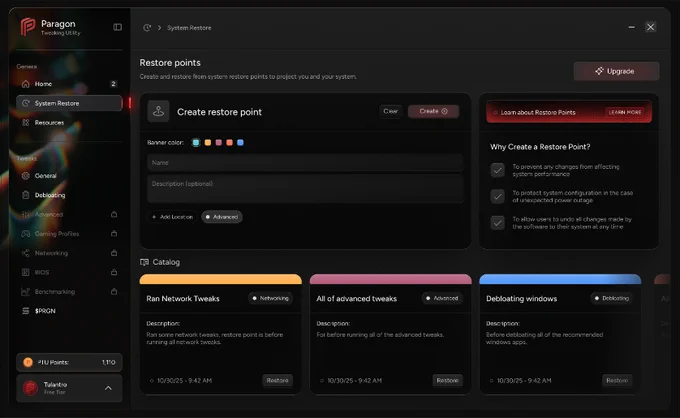680x418 pixels.
Task: Click the Why Create a Restore Point? heading
Action: pyautogui.click(x=540, y=147)
